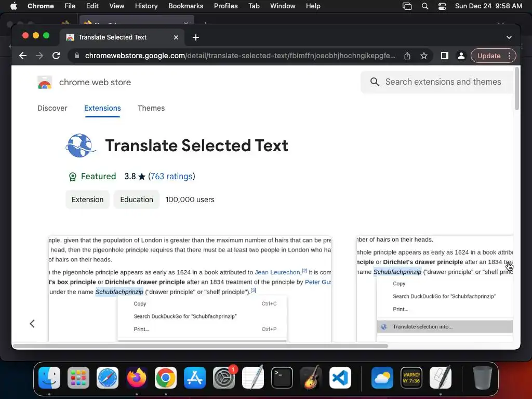Open Control Center in the menu bar
This screenshot has width=532, height=399.
click(442, 6)
